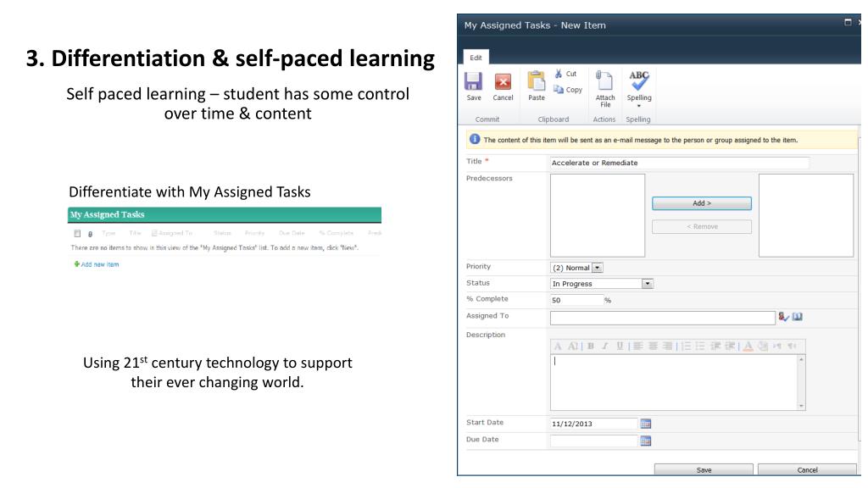Click the Paste clipboard icon
868x488 pixels.
coord(536,81)
